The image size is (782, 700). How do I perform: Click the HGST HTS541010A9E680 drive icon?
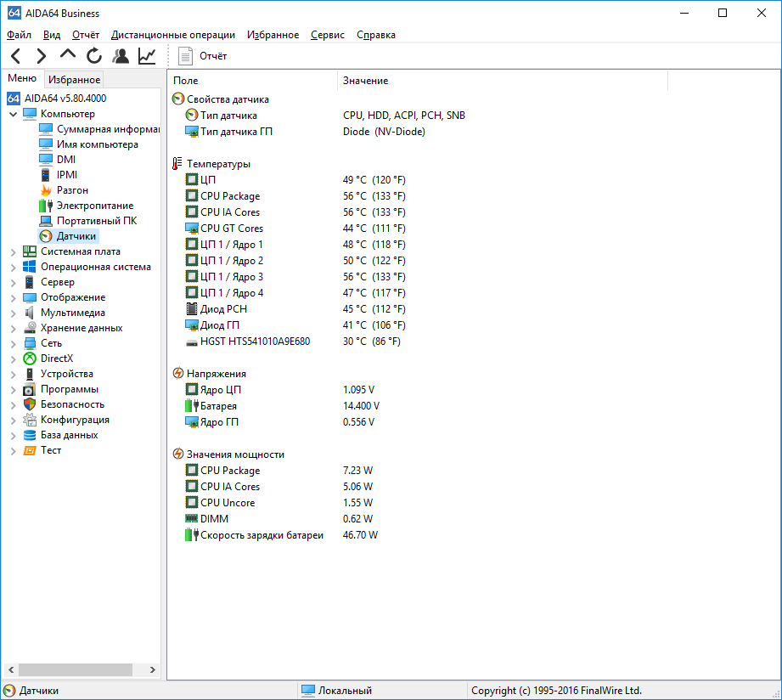click(192, 342)
